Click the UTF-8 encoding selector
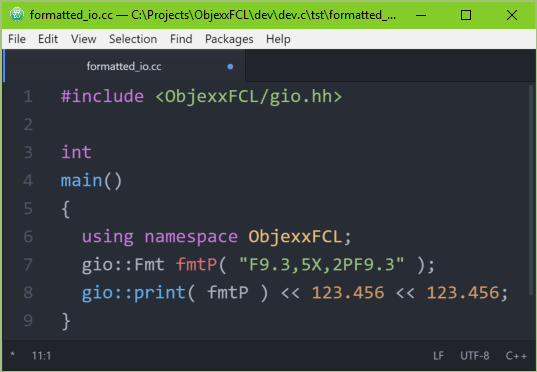Image resolution: width=537 pixels, height=372 pixels. point(475,356)
